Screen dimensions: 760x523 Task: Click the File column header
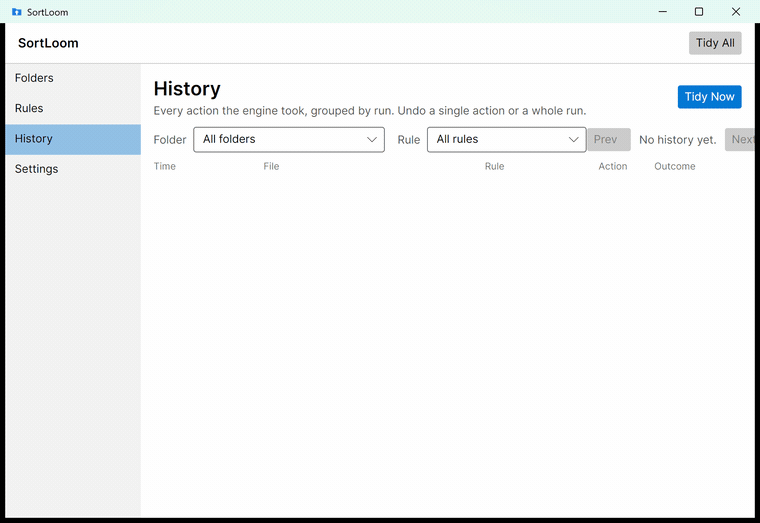point(271,166)
